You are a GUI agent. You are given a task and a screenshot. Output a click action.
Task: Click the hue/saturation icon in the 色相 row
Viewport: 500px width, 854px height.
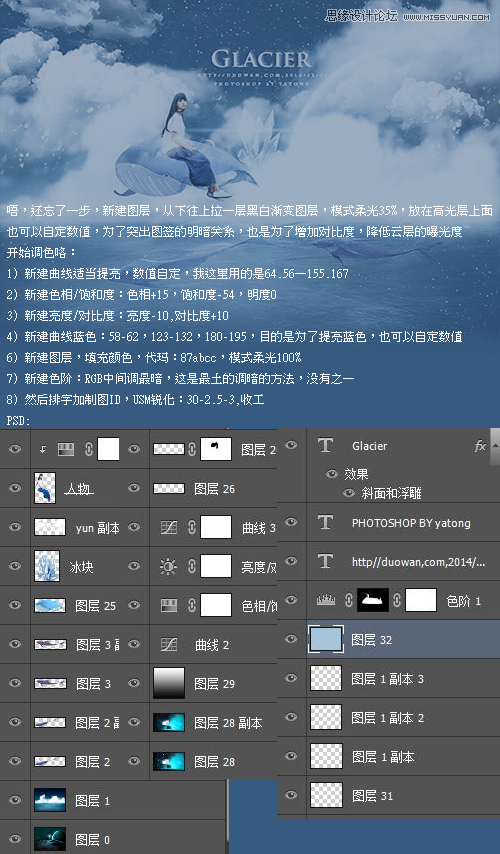[169, 606]
